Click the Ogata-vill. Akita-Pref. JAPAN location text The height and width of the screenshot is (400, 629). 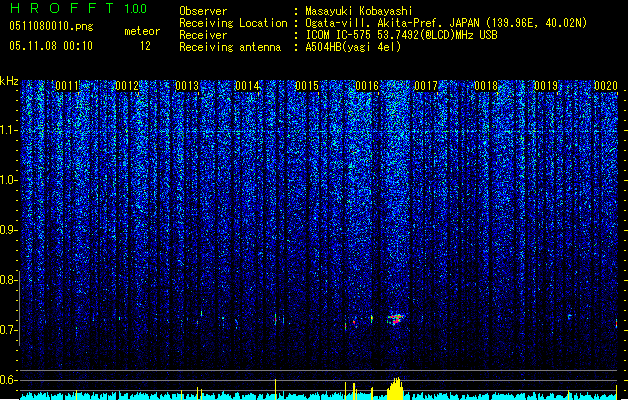tap(446, 23)
